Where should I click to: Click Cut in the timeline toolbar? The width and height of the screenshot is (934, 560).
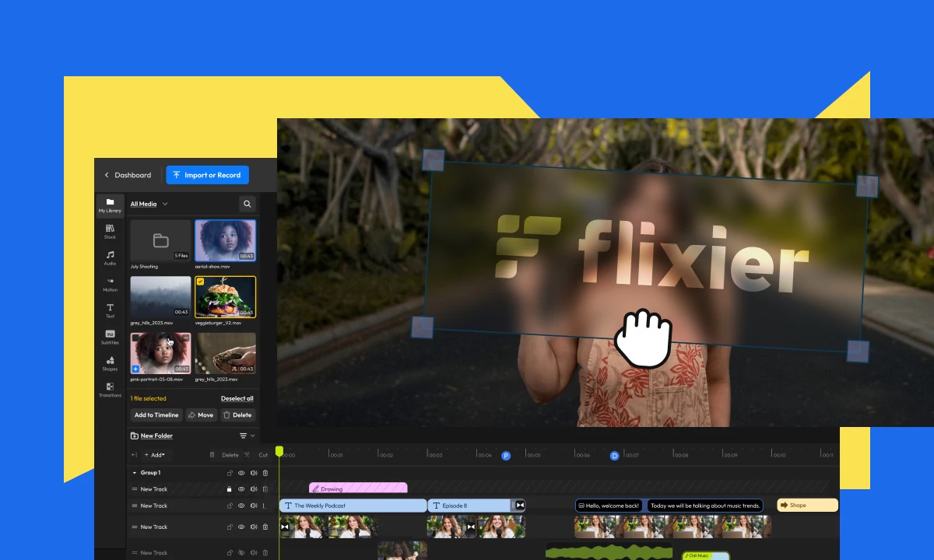coord(264,454)
